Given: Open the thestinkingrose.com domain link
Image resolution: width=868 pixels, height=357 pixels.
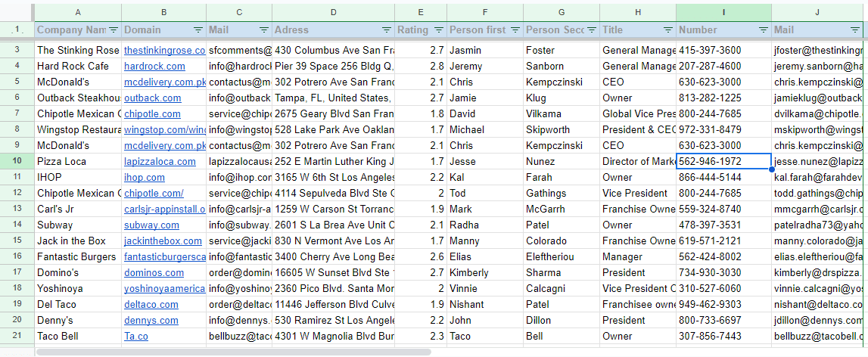Looking at the screenshot, I should [164, 51].
